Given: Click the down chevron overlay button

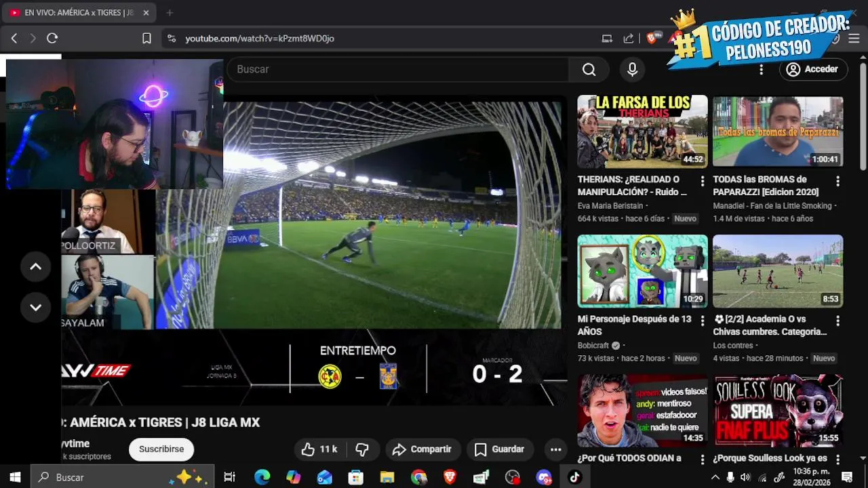Looking at the screenshot, I should [x=36, y=307].
